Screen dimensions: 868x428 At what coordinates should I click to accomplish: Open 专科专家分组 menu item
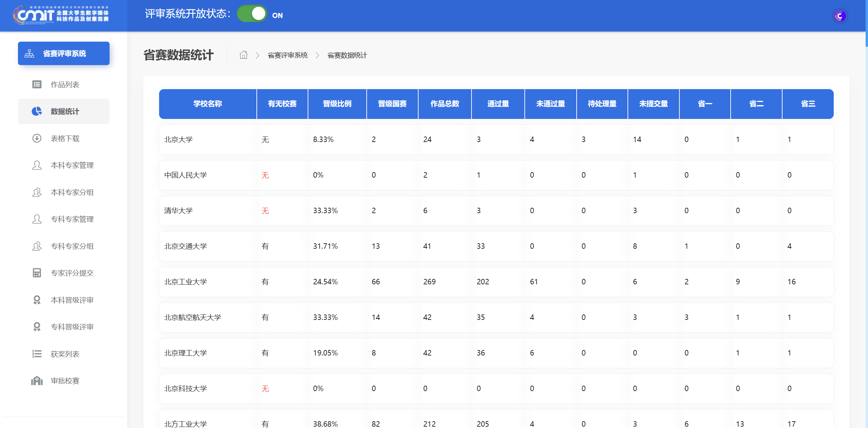click(72, 246)
